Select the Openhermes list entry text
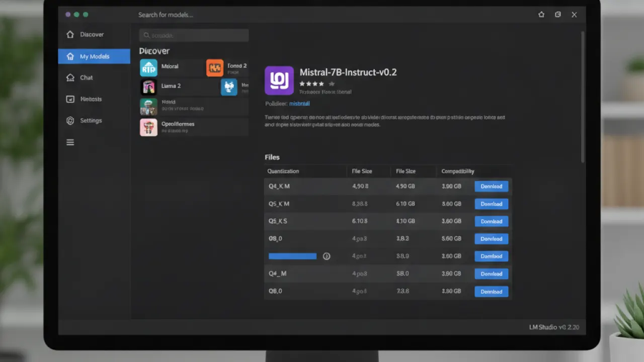The height and width of the screenshot is (362, 644). tap(178, 124)
